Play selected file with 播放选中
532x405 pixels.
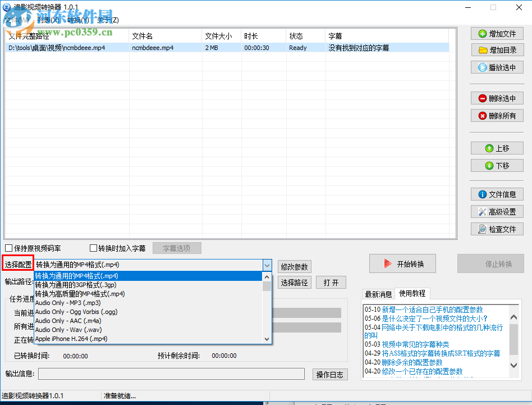497,67
